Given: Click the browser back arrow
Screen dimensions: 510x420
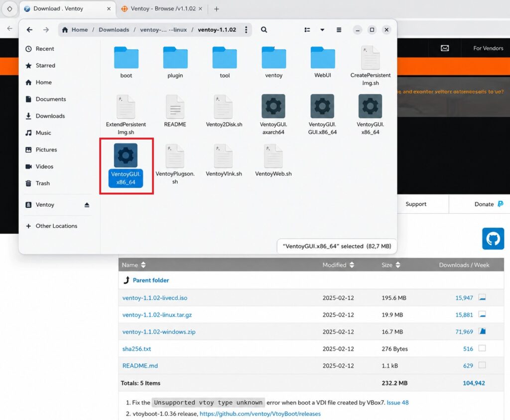Looking at the screenshot, I should click(x=10, y=28).
